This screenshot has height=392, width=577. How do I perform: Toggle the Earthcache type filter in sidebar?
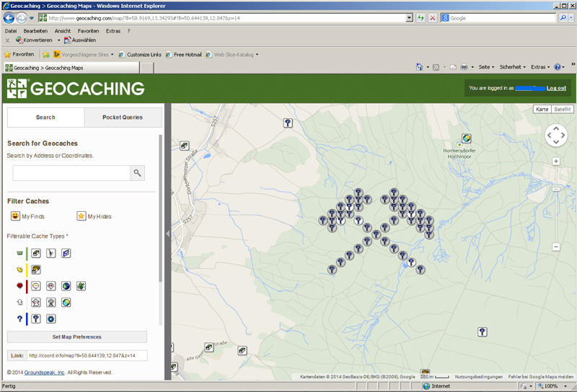[x=66, y=302]
